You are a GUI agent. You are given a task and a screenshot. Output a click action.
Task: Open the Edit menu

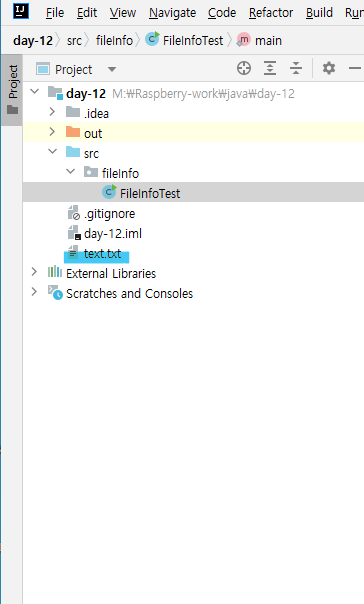coord(87,13)
